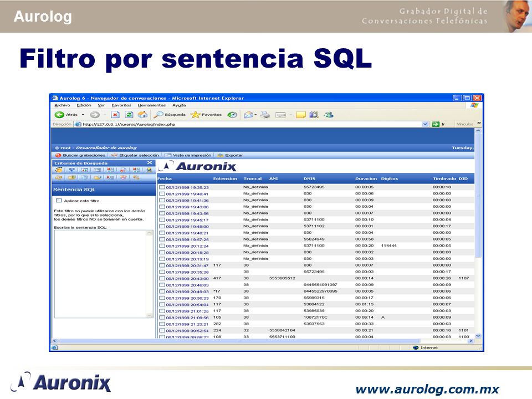The image size is (532, 399).
Task: Check the row dated 00/12/1899 19:45:17
Action: click(x=162, y=220)
